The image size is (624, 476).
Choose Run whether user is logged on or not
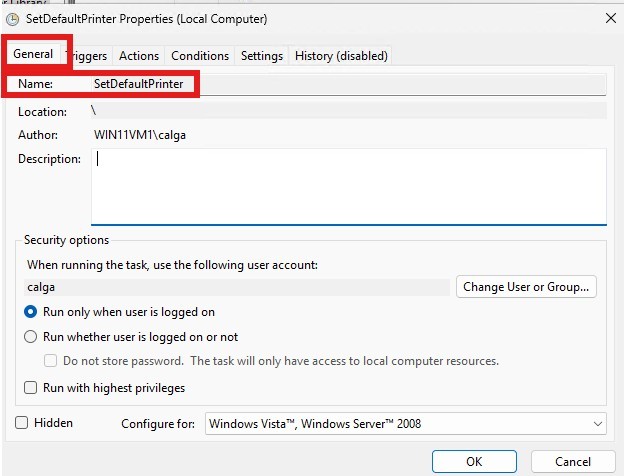coord(31,337)
